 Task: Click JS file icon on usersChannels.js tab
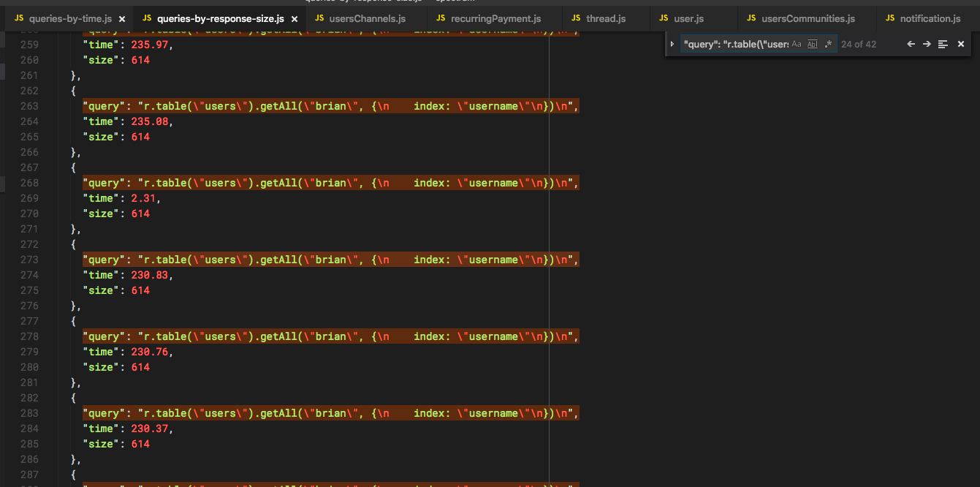(320, 18)
